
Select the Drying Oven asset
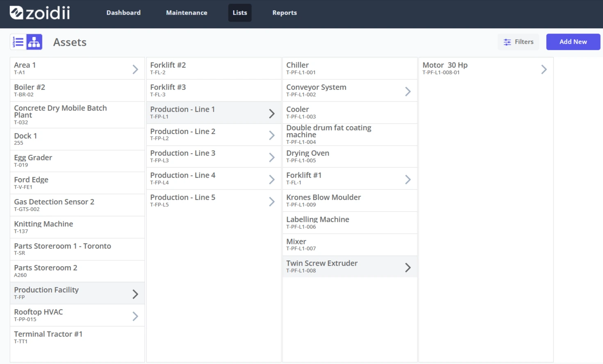click(x=350, y=156)
